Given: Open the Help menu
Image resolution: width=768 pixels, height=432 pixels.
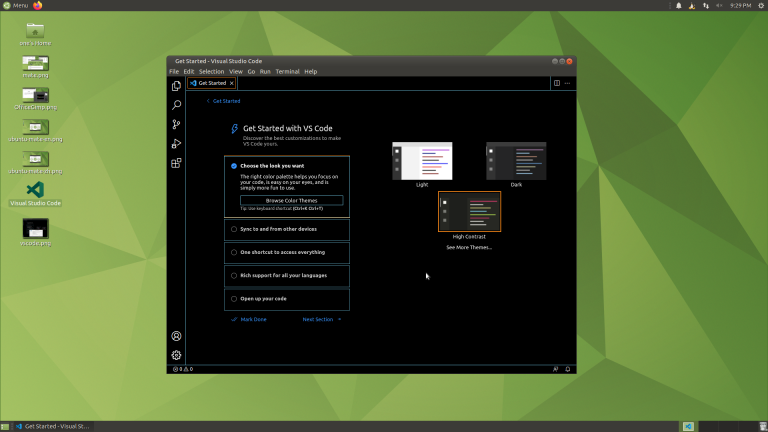Looking at the screenshot, I should tap(311, 72).
